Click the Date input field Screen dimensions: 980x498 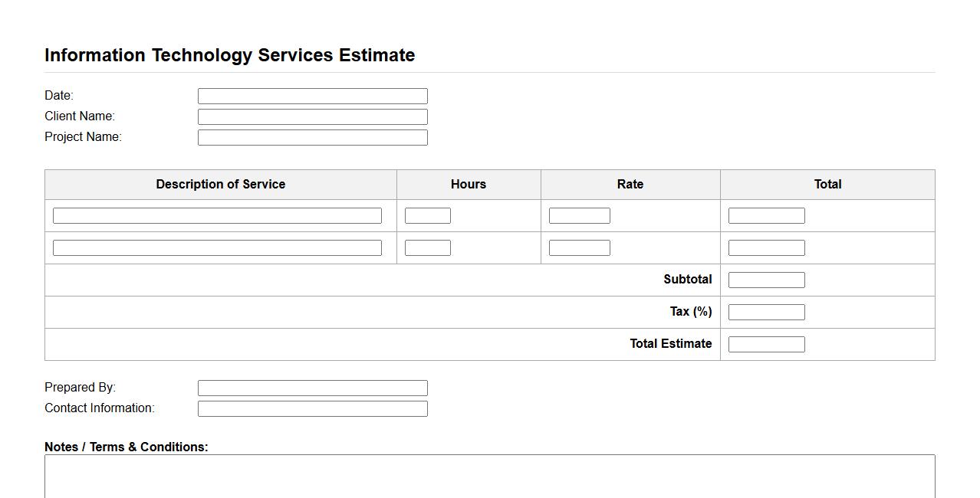312,96
